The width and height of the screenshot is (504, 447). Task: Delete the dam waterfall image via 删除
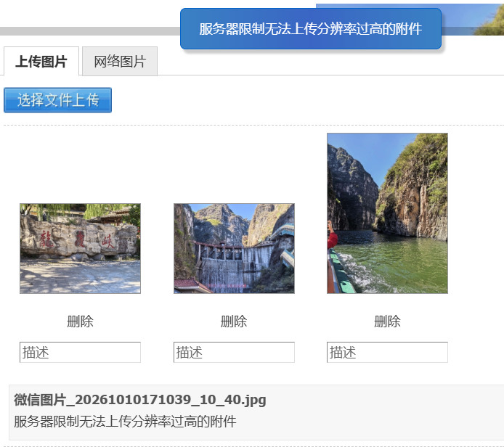tap(234, 321)
